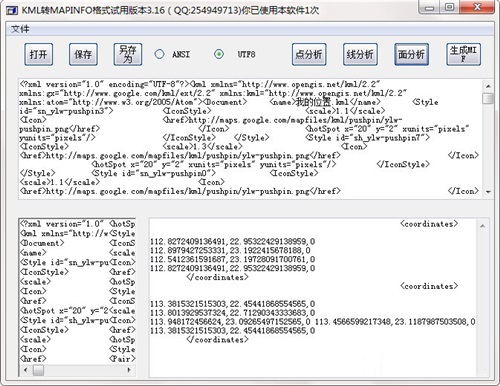Screen dimensions: 500x386
Task: Click hotSpot x="20" row in tag list
Action: [64, 311]
